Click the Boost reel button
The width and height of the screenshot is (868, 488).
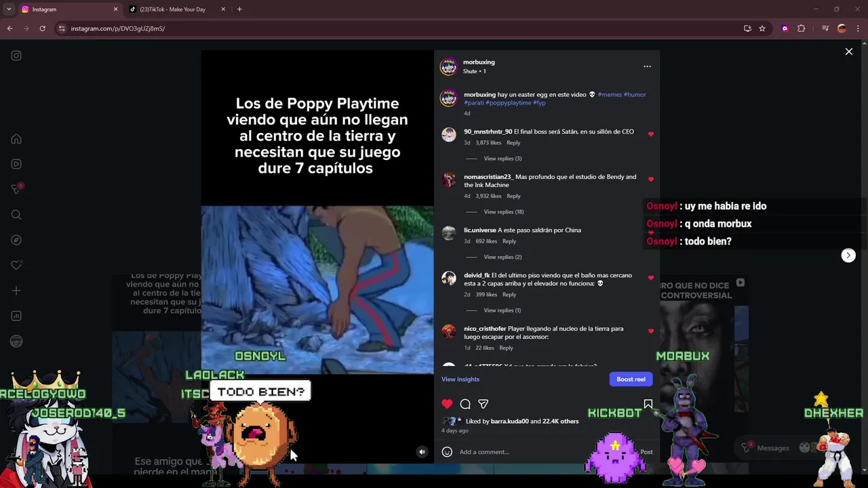631,379
